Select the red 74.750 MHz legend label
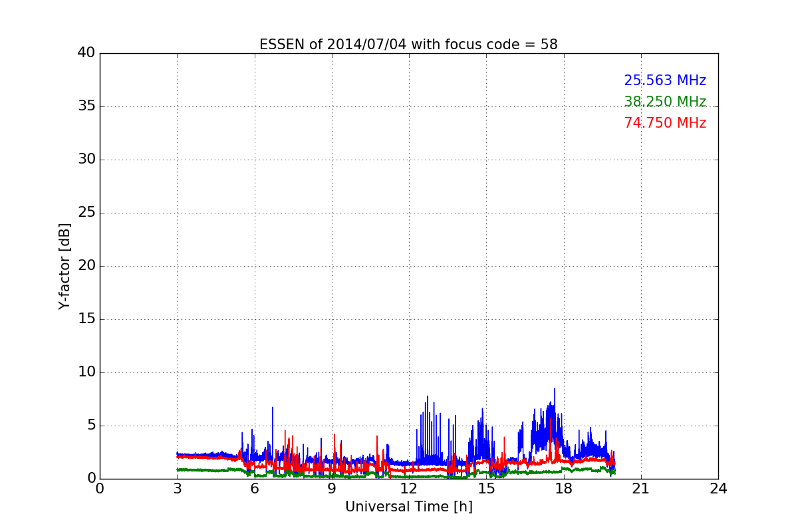The image size is (798, 532). 665,123
